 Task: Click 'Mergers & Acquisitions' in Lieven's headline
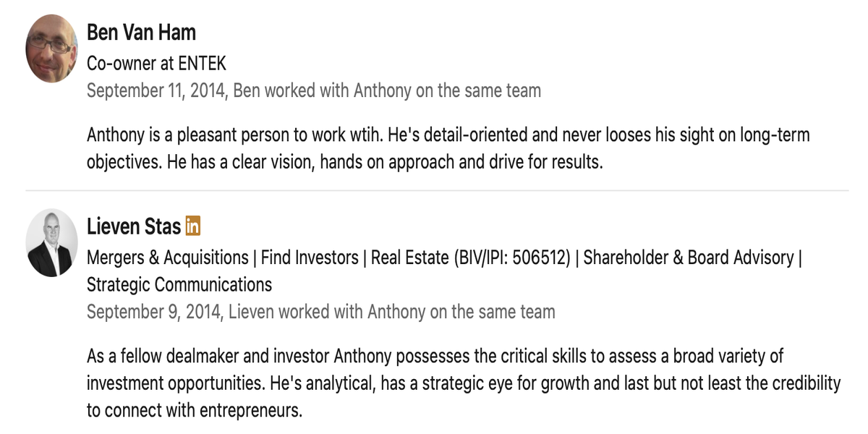click(167, 258)
